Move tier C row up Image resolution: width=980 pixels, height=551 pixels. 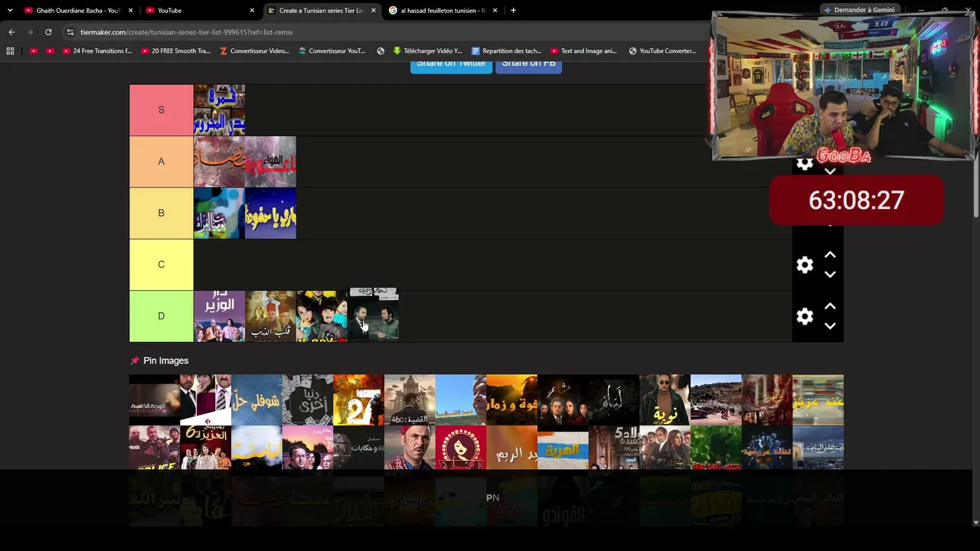[x=830, y=255]
